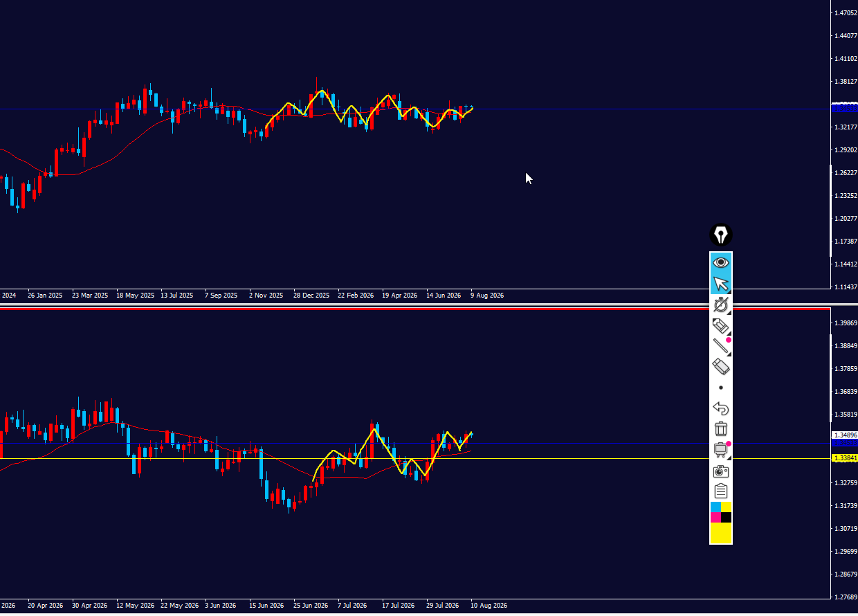
Task: Open the clipboard notes icon
Action: [721, 491]
